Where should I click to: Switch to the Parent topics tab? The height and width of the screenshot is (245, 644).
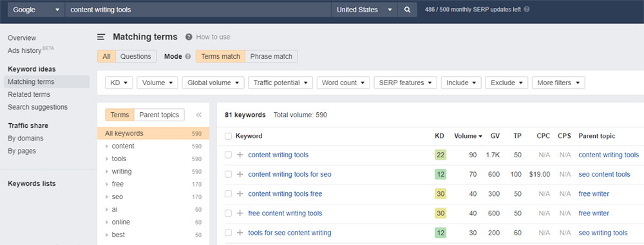159,115
